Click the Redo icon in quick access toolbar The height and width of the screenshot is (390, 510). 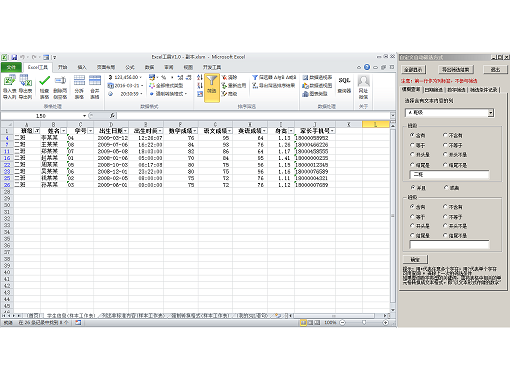[34, 57]
